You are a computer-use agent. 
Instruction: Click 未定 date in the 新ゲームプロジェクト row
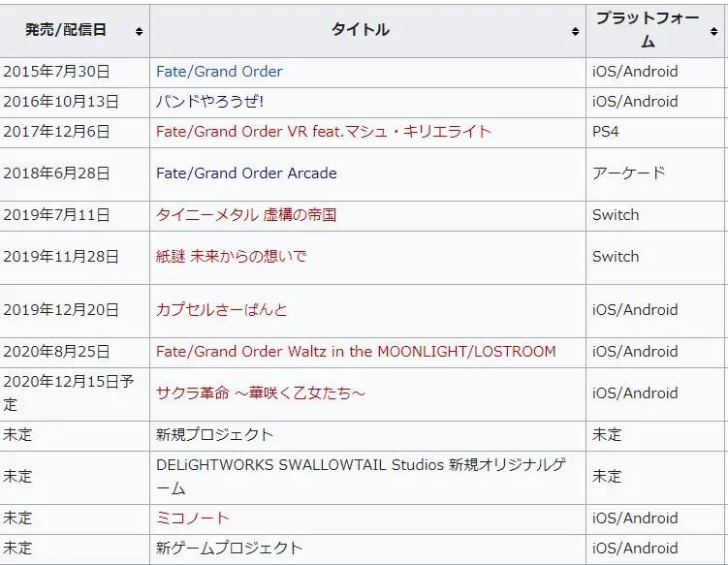point(17,549)
